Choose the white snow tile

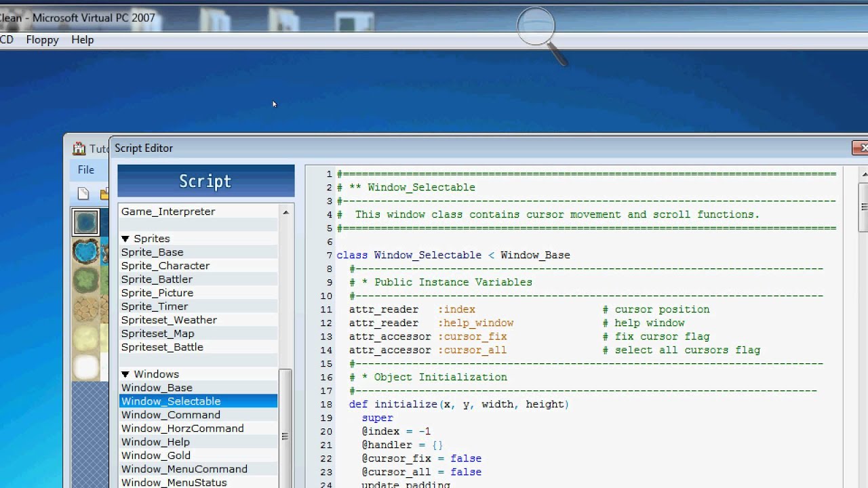[86, 367]
